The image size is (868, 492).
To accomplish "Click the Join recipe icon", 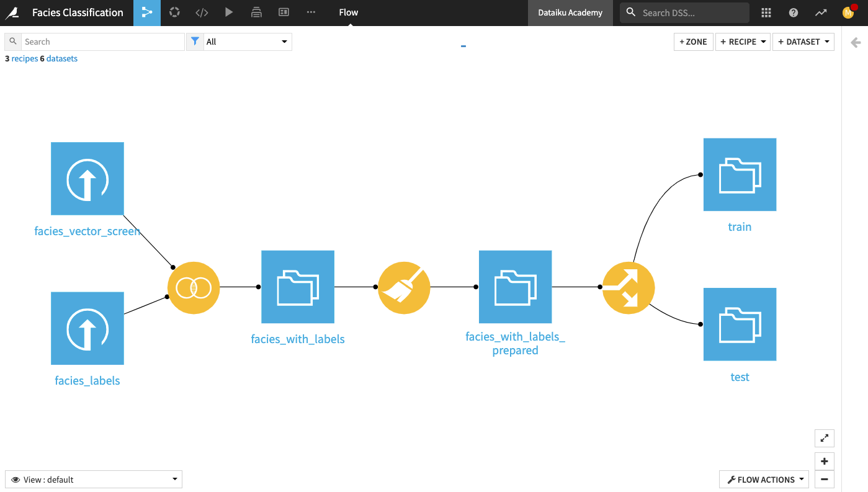I will [194, 288].
